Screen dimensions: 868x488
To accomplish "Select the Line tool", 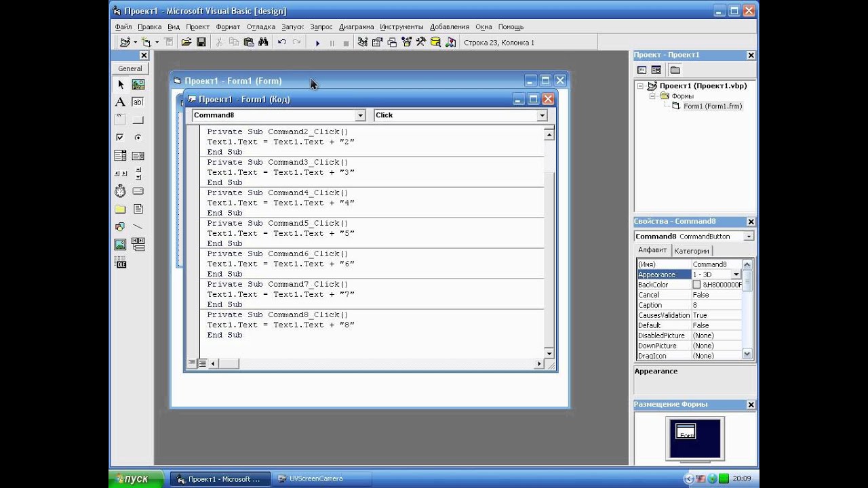I will (138, 227).
